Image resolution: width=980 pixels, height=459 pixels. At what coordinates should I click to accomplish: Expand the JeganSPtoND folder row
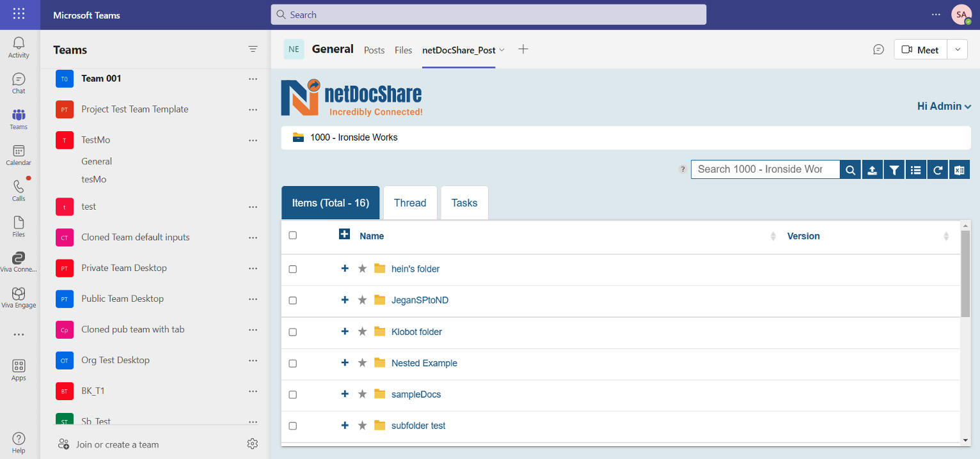(x=345, y=300)
